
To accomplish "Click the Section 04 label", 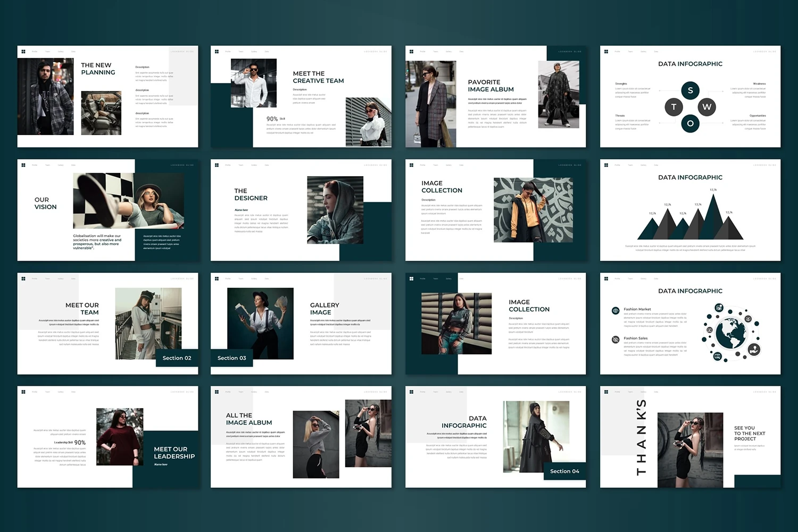I will tap(564, 471).
